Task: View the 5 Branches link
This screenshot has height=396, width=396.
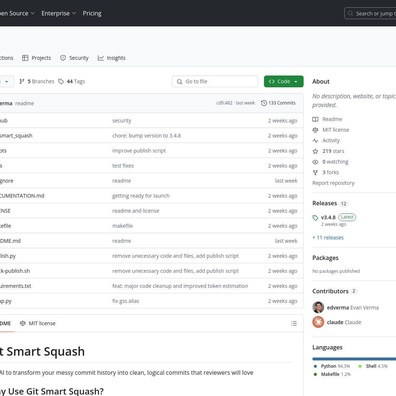Action: pos(37,81)
